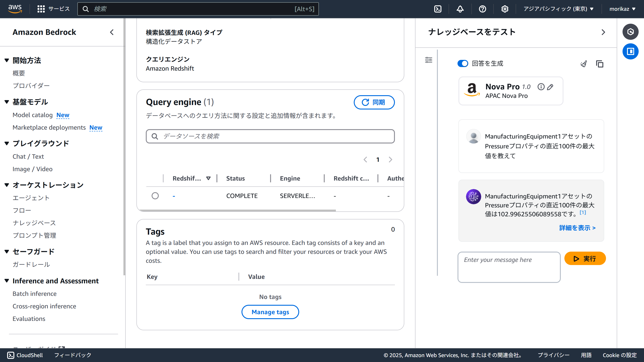Toggle the 回答を生成 switch off

tap(463, 63)
